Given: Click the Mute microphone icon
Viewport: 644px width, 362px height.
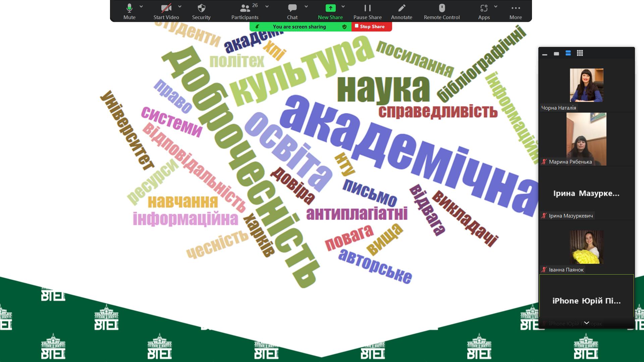Looking at the screenshot, I should (129, 8).
